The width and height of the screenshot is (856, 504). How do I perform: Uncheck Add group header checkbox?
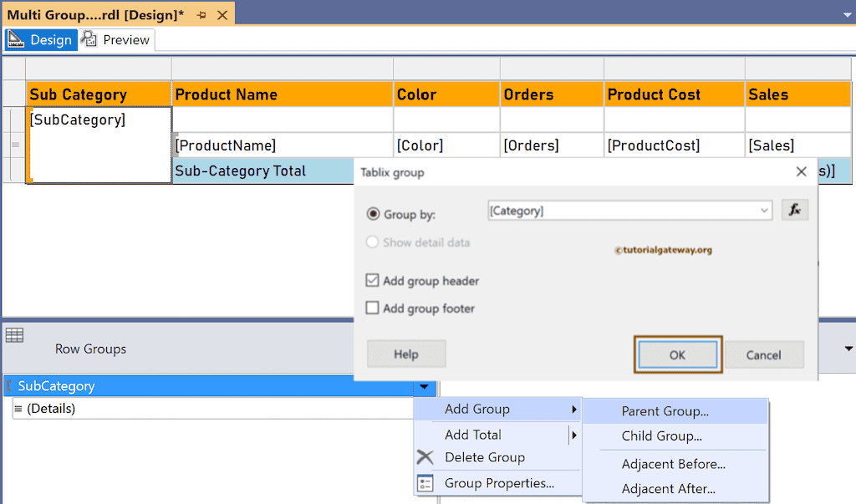click(374, 281)
